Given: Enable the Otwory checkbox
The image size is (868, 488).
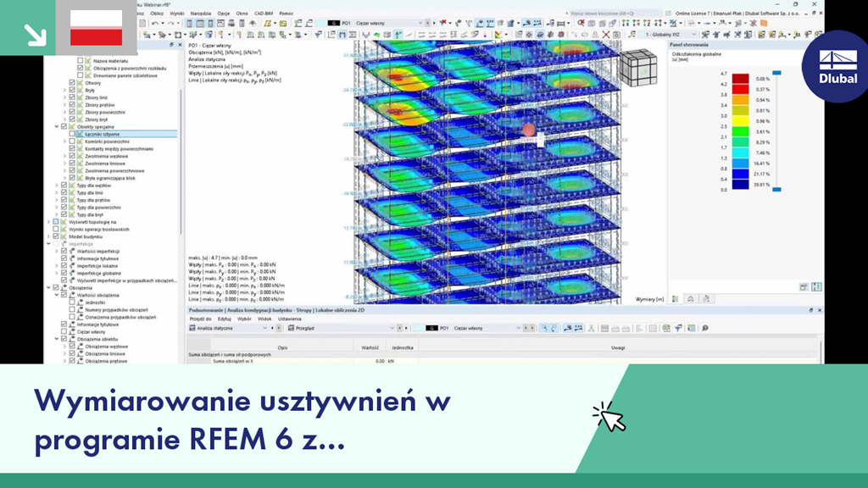Looking at the screenshot, I should (x=71, y=83).
